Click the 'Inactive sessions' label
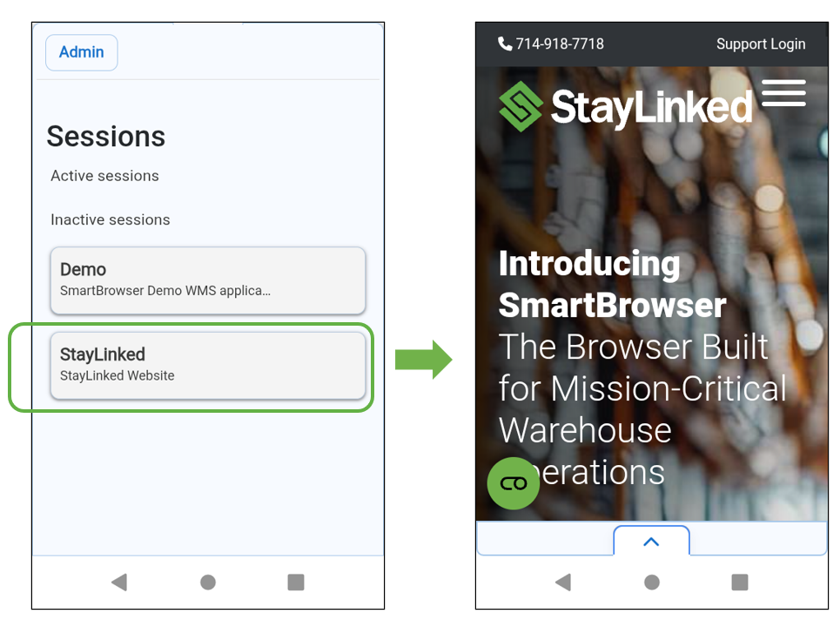Screen dimensions: 840x620 click(111, 219)
